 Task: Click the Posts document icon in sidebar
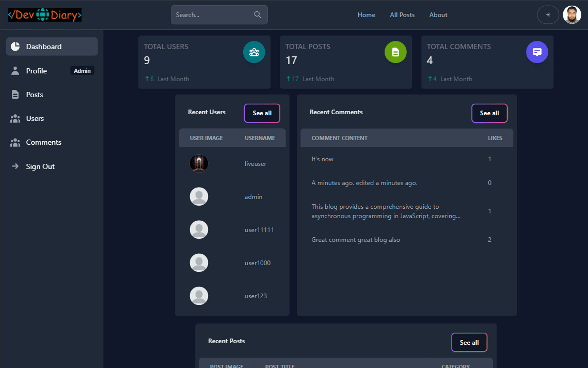click(15, 95)
